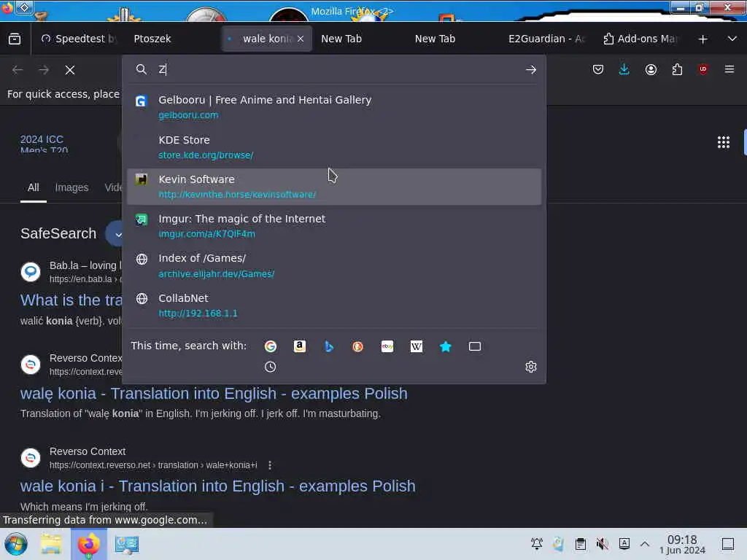Open Save to Pocket icon

click(598, 69)
